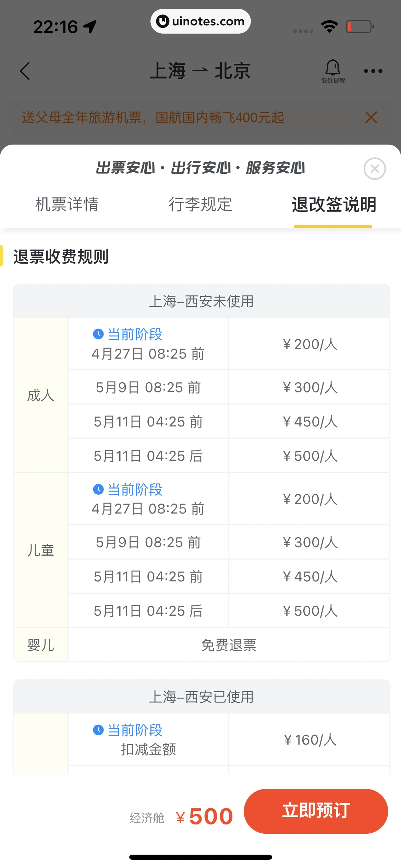Tap the ¥500 economy price label
The height and width of the screenshot is (868, 401).
205,816
